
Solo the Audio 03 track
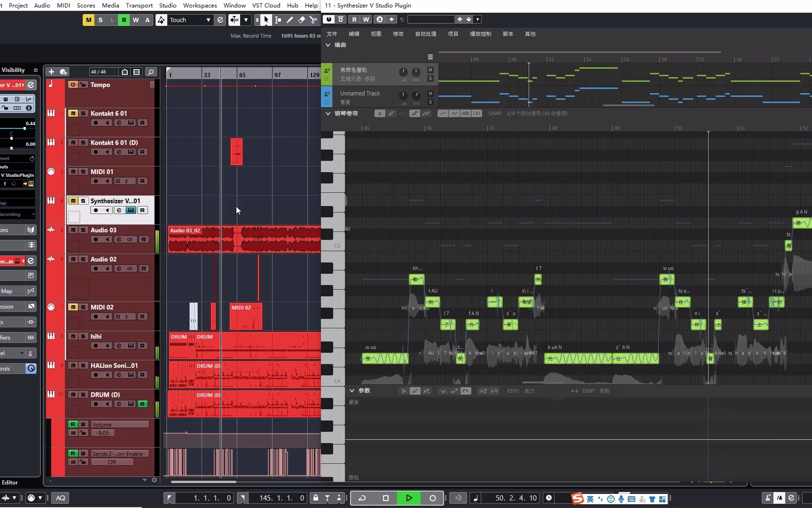(83, 230)
